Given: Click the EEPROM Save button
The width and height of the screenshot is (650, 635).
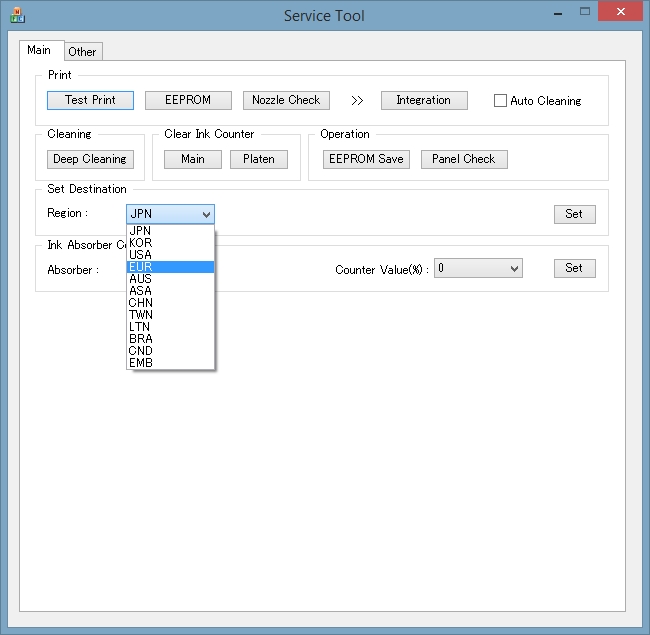Looking at the screenshot, I should click(x=365, y=159).
